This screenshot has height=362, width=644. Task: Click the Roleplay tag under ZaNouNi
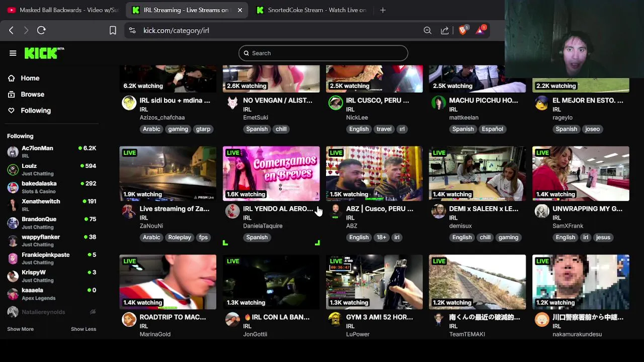180,237
